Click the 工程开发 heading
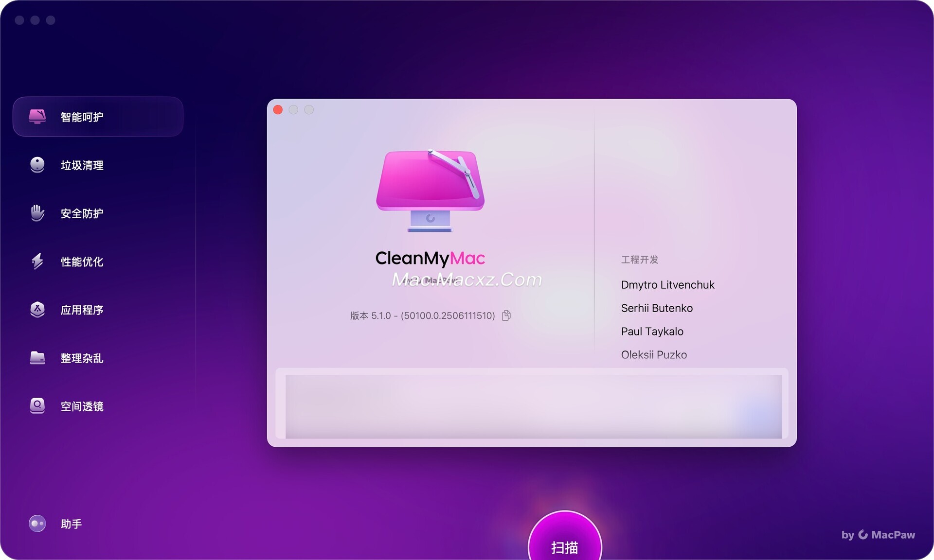Screen dimensions: 934x560 [640, 260]
